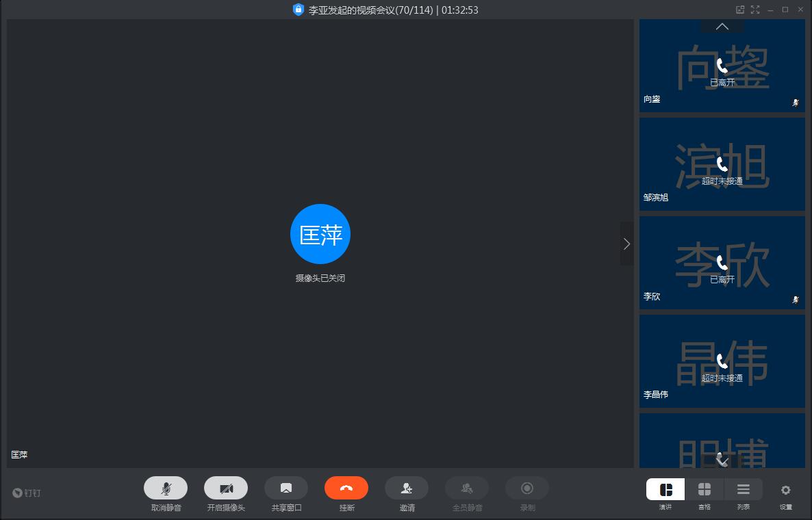Click the 匡萍 round avatar
Screen dimensions: 812x520
point(320,234)
